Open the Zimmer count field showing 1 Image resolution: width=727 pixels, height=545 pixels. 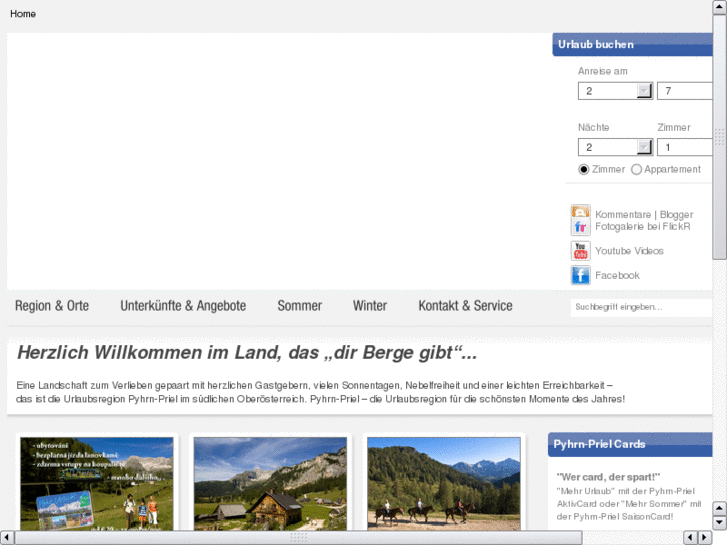pos(684,147)
